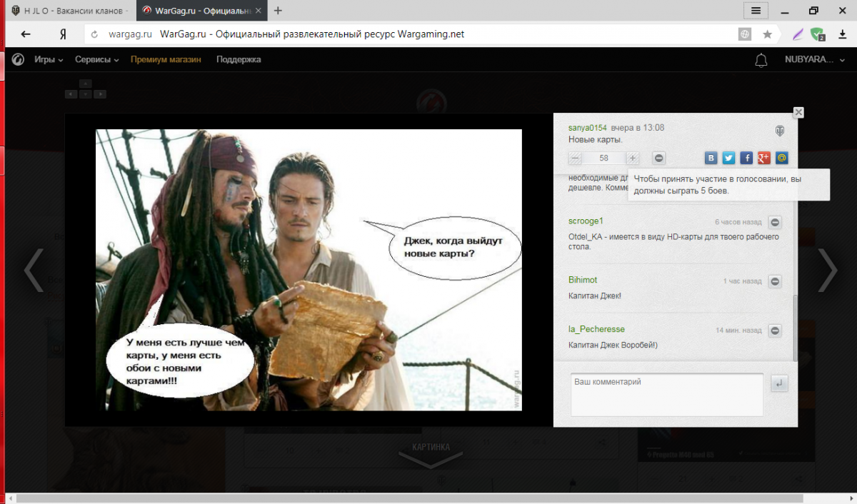This screenshot has height=504, width=857.
Task: Click the rating value 58
Action: (x=604, y=158)
